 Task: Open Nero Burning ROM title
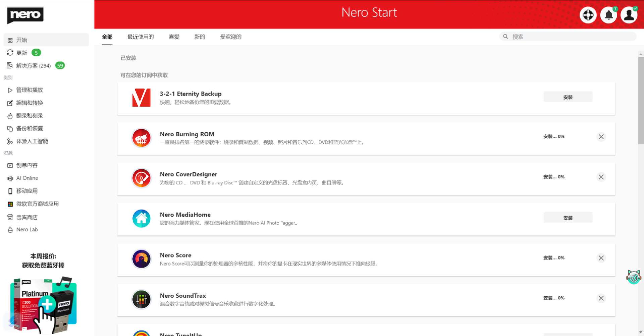pos(187,134)
